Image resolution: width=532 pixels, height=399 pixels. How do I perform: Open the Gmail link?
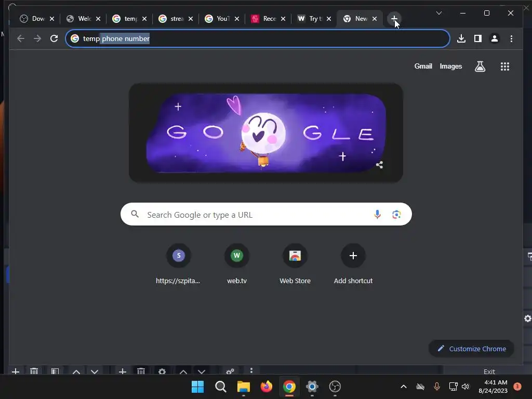point(423,66)
